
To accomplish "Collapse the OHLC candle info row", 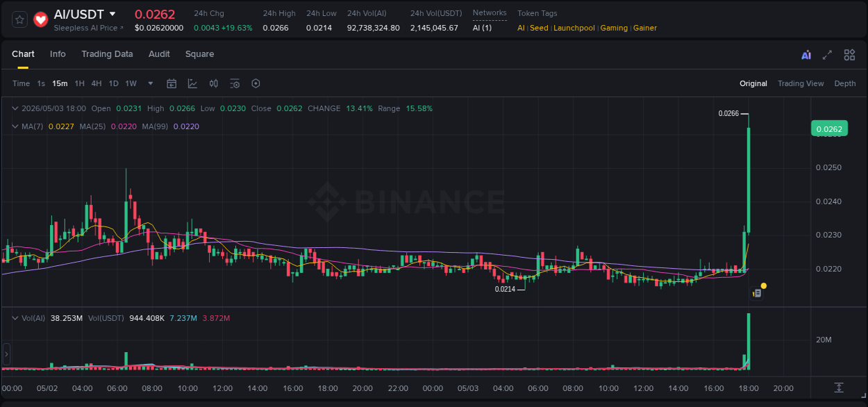I will tap(15, 108).
